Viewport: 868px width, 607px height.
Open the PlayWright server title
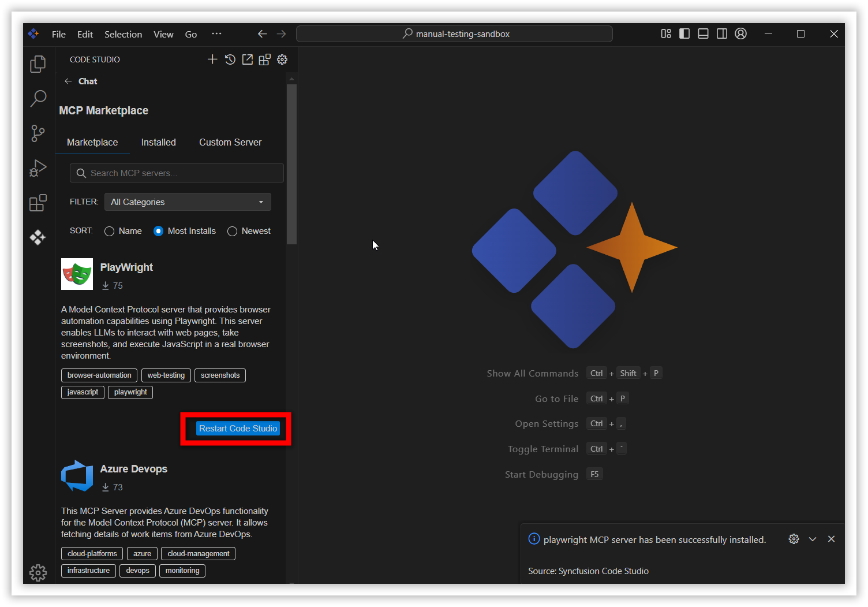[126, 267]
